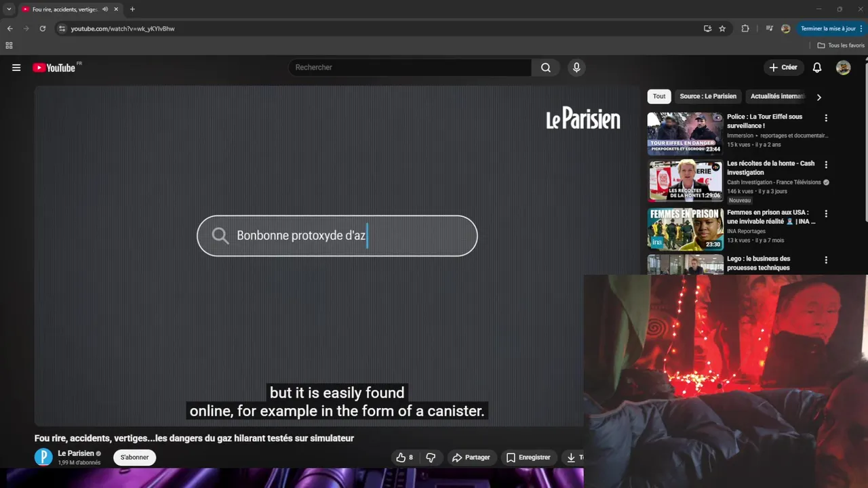Open options for Les récoltes de la honte

[826, 165]
